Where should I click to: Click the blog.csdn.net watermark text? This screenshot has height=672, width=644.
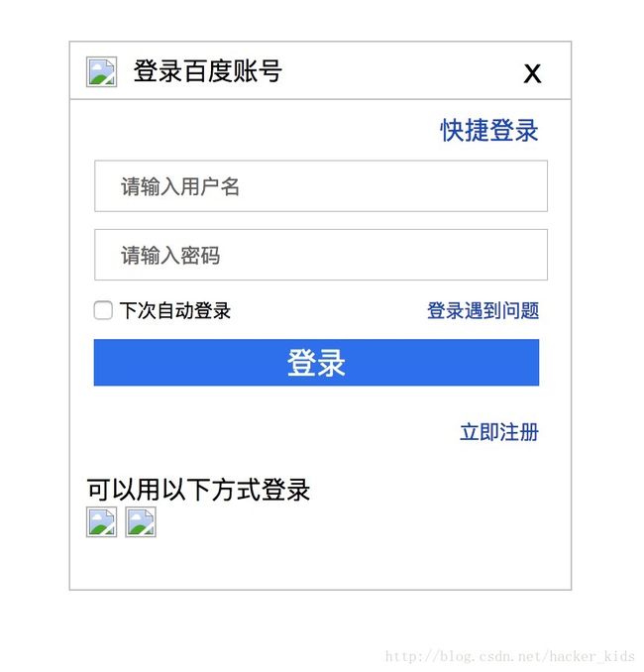pyautogui.click(x=510, y=656)
